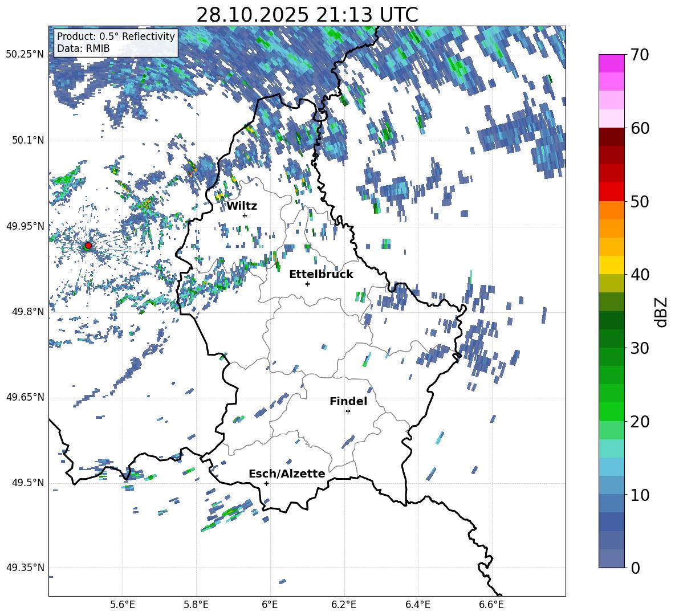Click the colorbar tick label 10

coord(640,495)
